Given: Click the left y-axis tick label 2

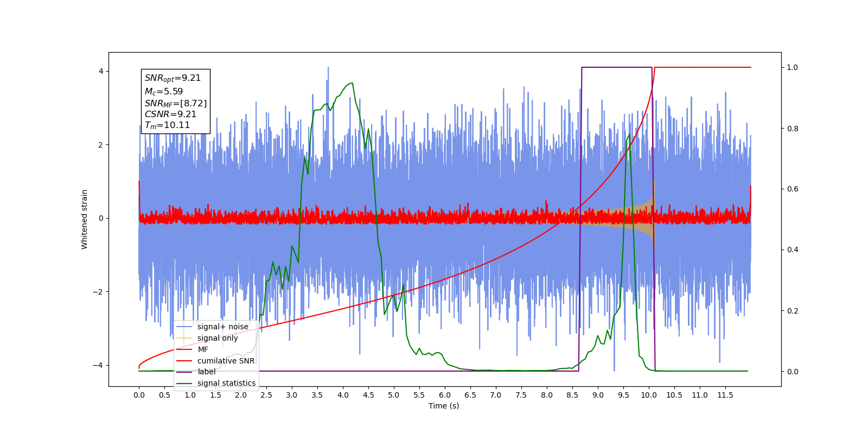Looking at the screenshot, I should coord(101,145).
